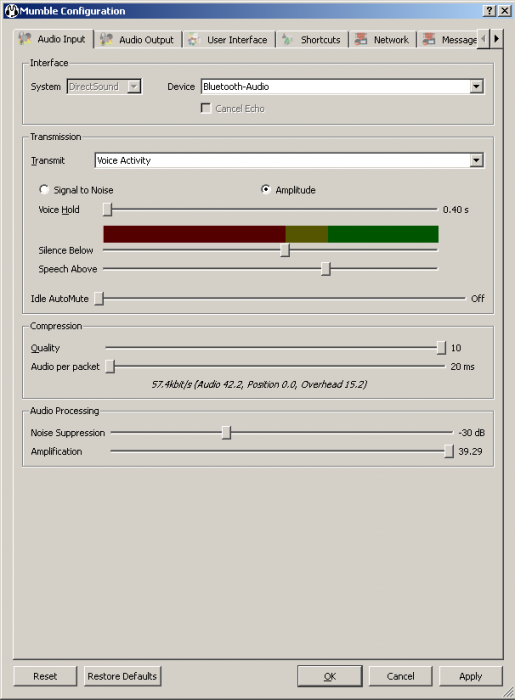Click the question mark help icon
Viewport: 515px width, 700px height.
click(489, 11)
